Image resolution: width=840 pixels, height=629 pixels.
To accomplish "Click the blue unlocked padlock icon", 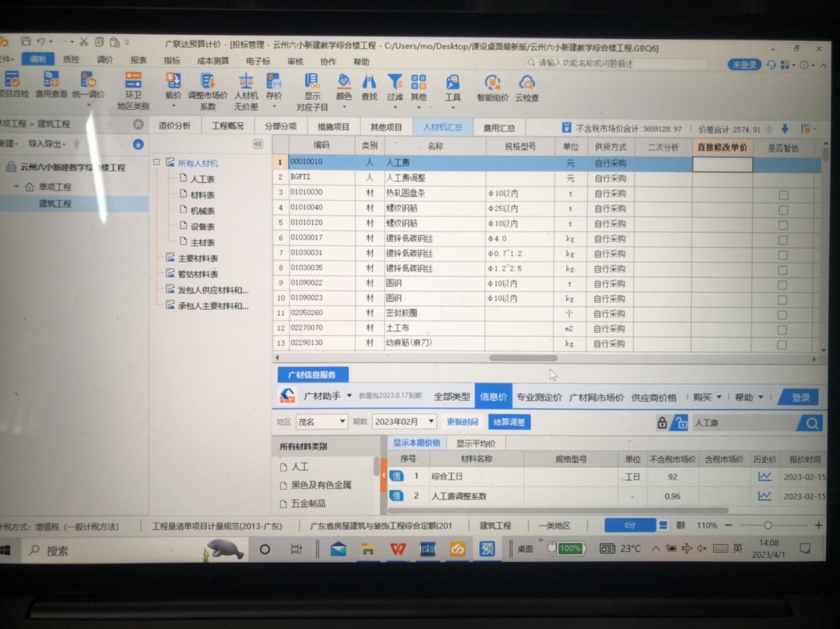I will (681, 423).
